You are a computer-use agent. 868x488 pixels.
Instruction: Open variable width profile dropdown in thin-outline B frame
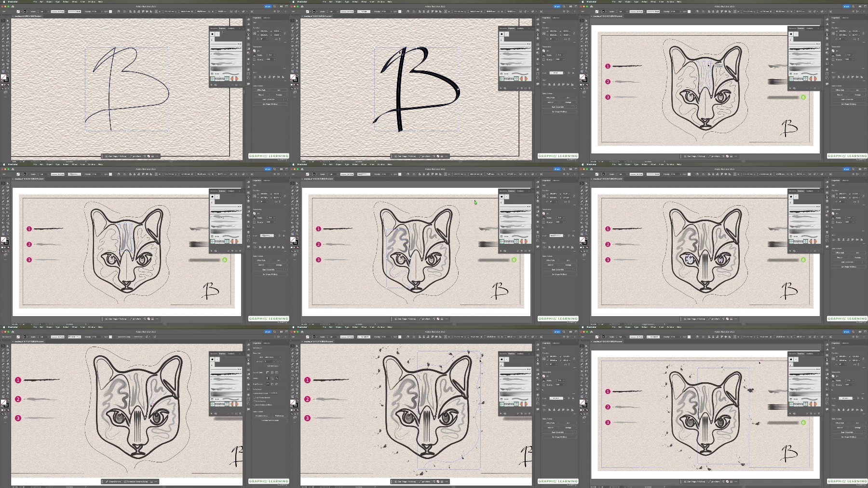tap(66, 12)
